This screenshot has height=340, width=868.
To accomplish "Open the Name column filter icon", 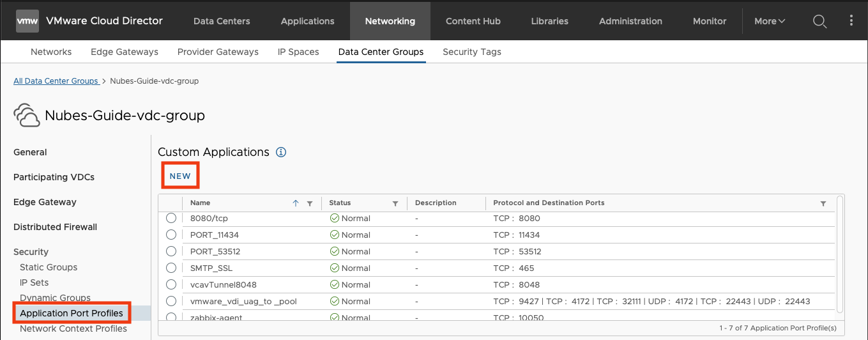I will (x=310, y=204).
